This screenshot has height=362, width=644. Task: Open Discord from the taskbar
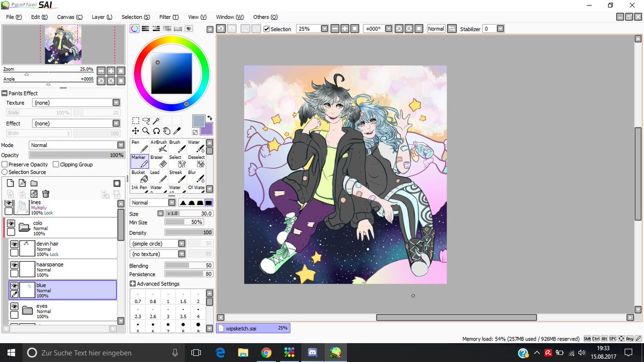(x=312, y=352)
